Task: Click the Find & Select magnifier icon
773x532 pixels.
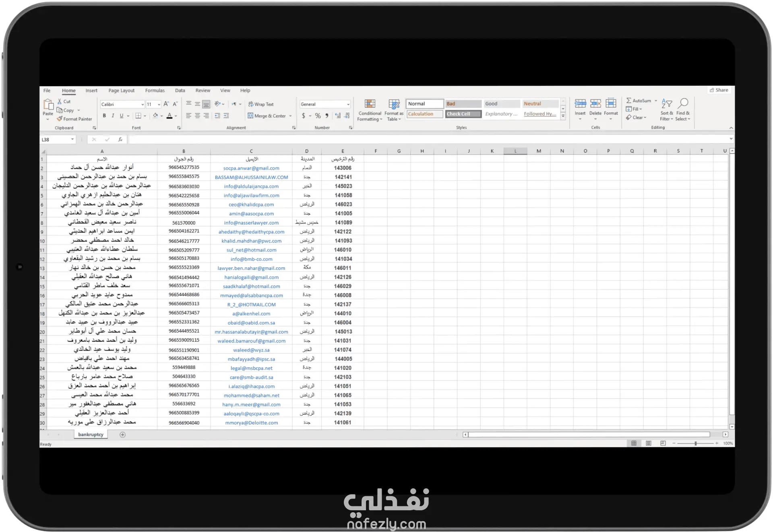Action: [683, 103]
